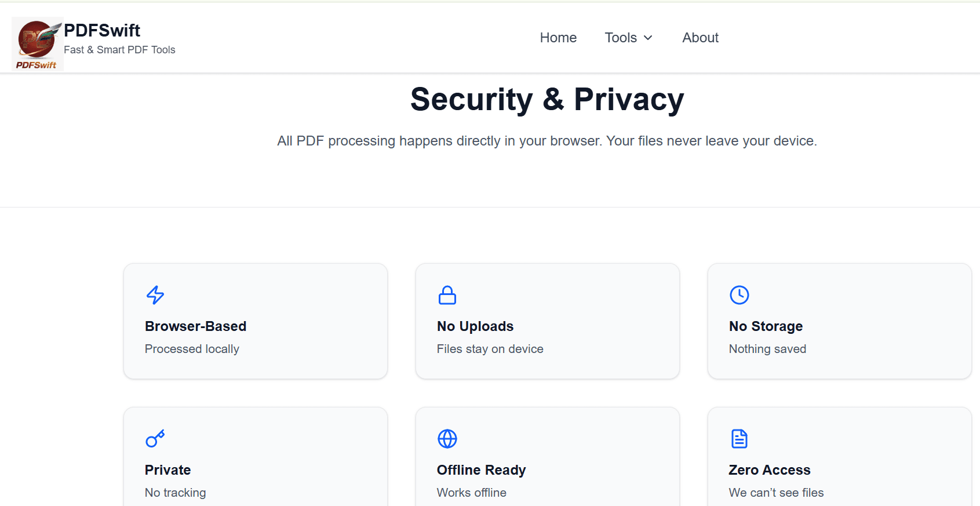Expand the Tools dropdown chevron
The width and height of the screenshot is (980, 506).
tap(648, 38)
